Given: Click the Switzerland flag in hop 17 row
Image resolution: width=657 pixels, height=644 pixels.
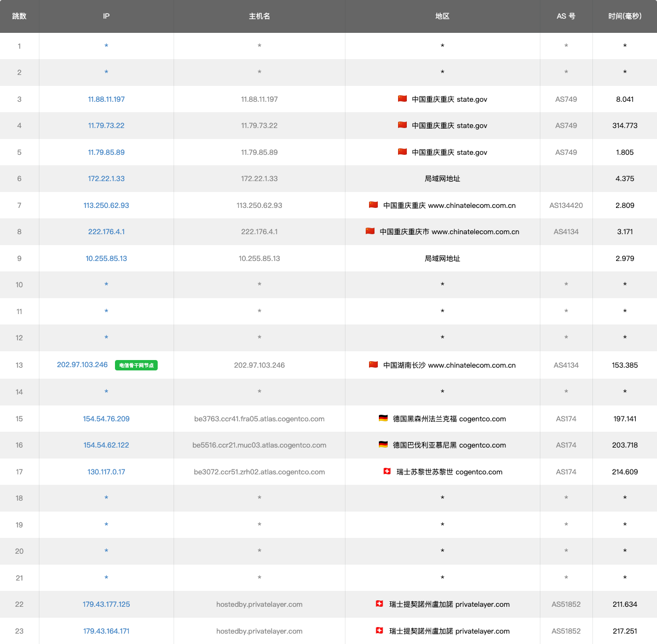Looking at the screenshot, I should pyautogui.click(x=387, y=472).
